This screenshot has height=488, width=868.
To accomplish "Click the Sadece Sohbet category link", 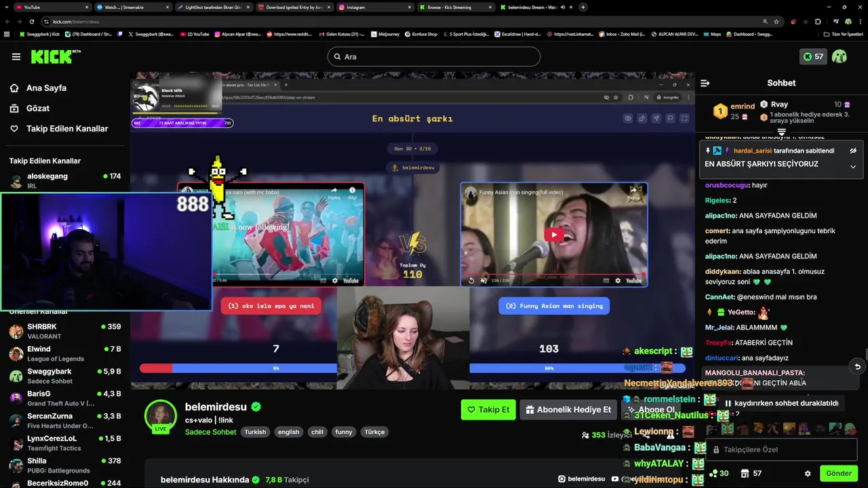I will 210,432.
